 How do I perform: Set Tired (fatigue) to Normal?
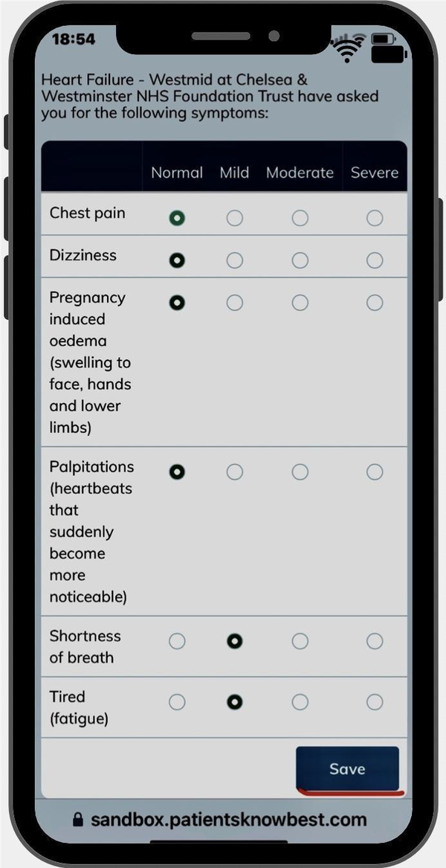click(x=177, y=701)
